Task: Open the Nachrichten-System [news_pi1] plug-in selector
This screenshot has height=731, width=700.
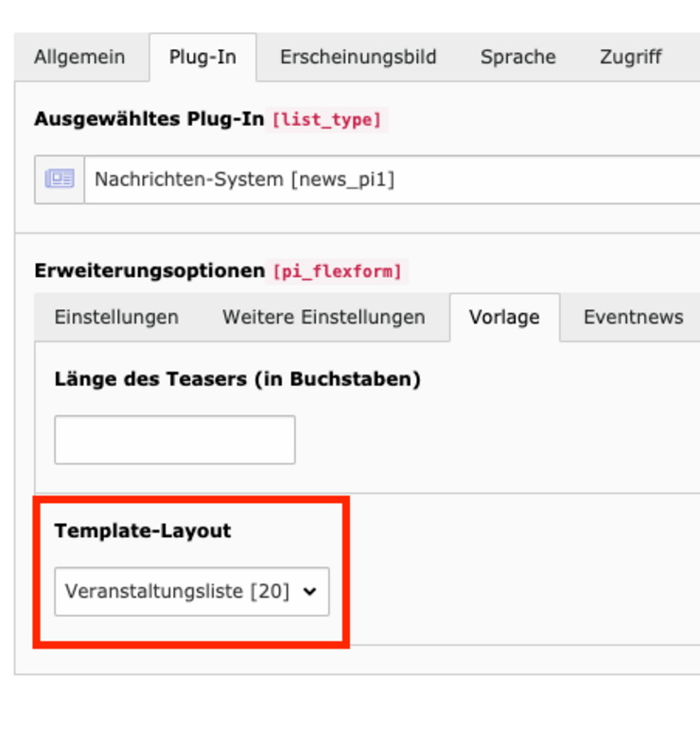Action: pos(378,179)
